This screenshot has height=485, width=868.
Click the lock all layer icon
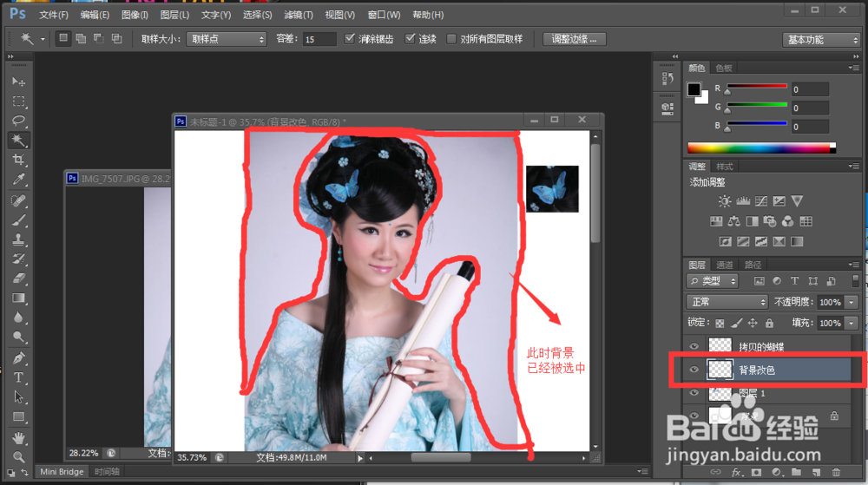click(769, 323)
